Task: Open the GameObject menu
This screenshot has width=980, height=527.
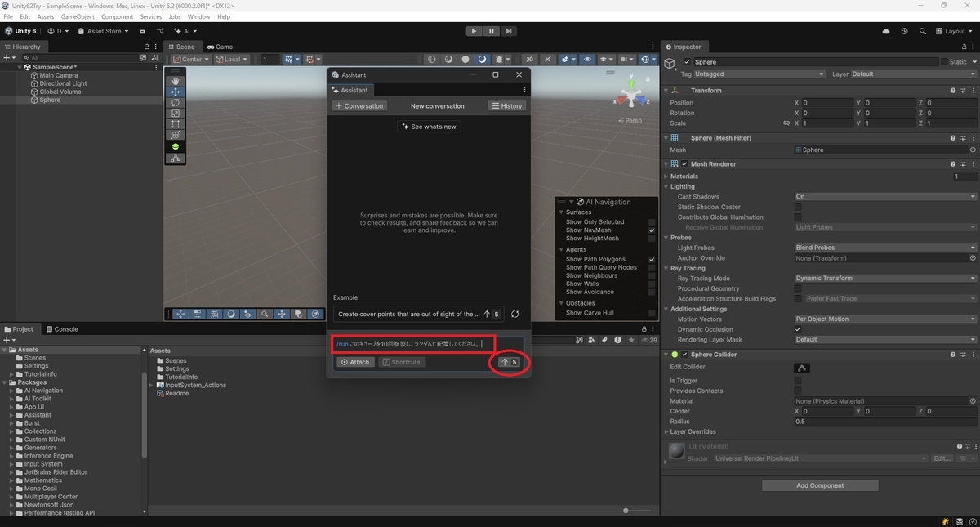Action: pos(78,16)
